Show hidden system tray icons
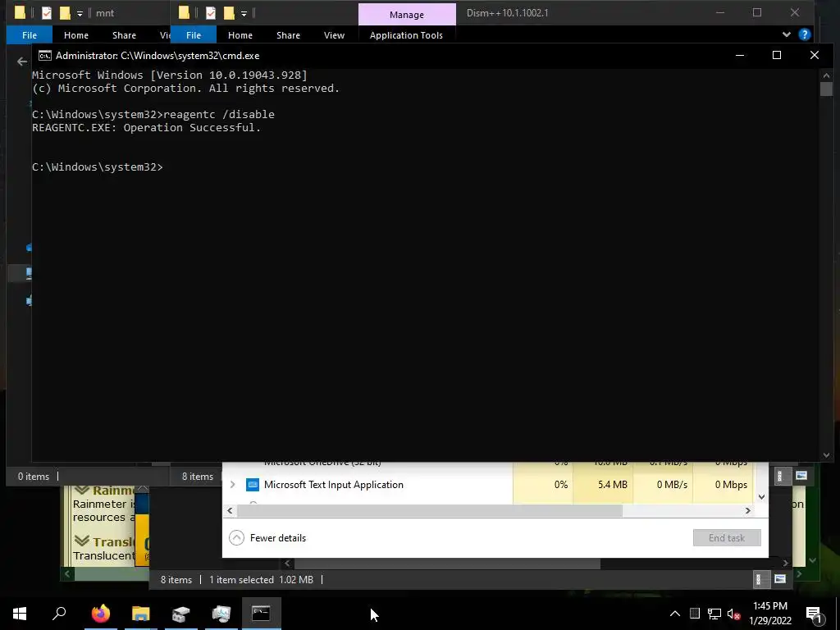This screenshot has width=840, height=630. coord(675,614)
